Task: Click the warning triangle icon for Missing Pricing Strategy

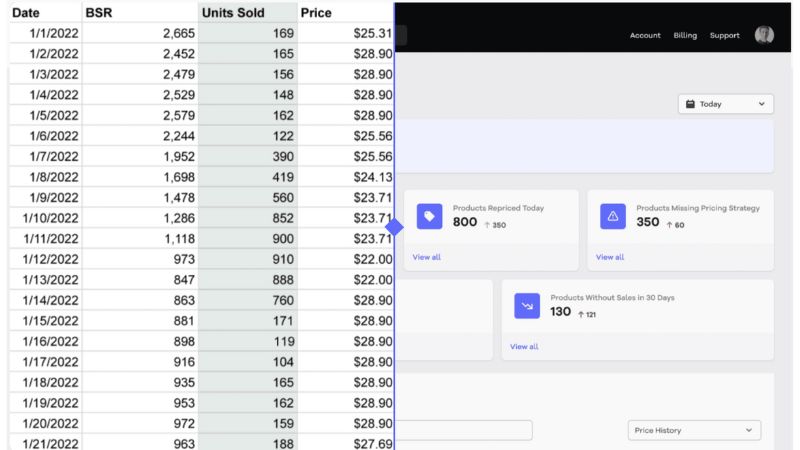Action: (x=613, y=216)
